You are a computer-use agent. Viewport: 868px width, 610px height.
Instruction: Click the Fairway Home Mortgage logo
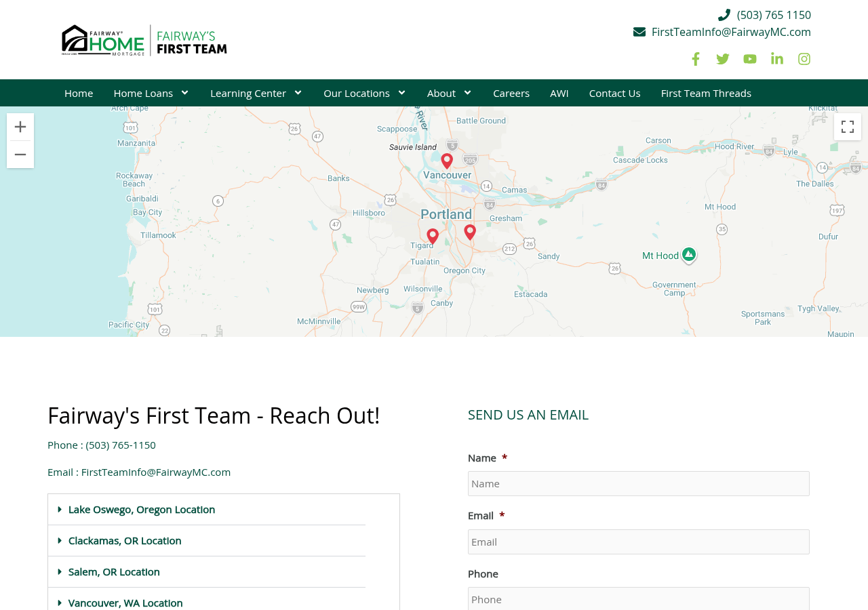pos(144,40)
